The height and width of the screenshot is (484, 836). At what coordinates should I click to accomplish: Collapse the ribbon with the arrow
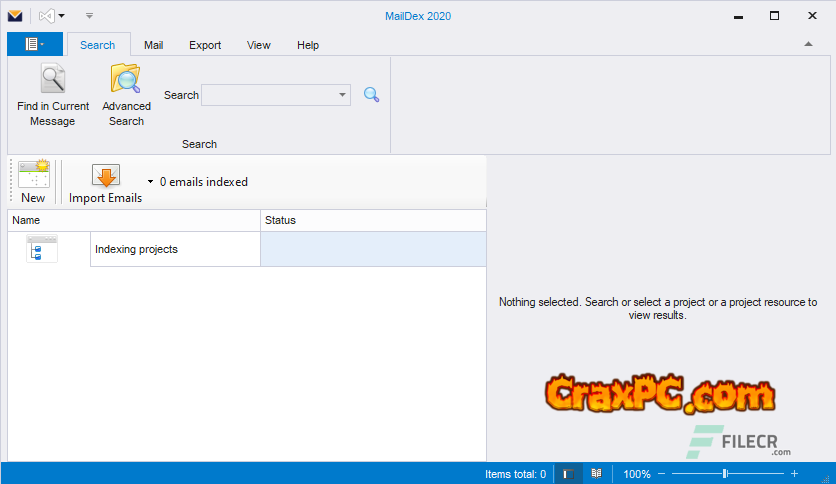click(808, 45)
